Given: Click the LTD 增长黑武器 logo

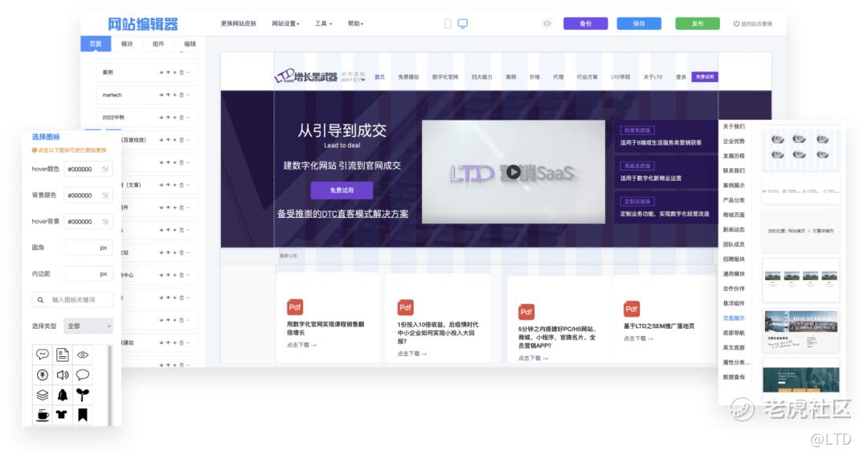Looking at the screenshot, I should 305,76.
